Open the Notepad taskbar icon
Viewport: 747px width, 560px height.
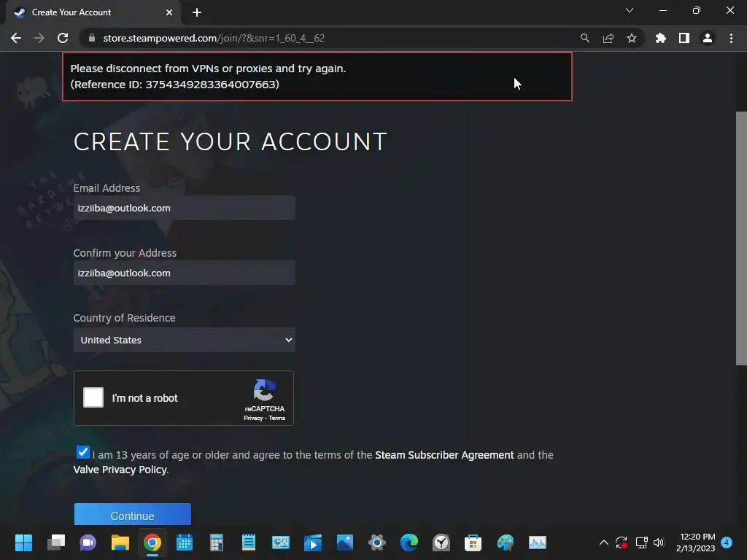(x=249, y=542)
